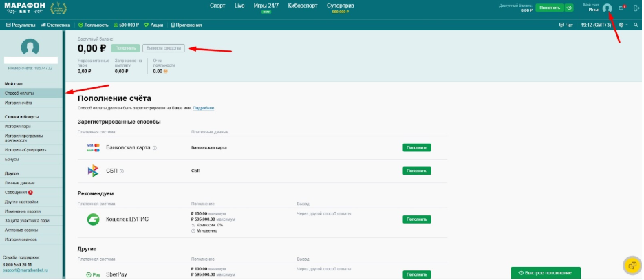Click the info icon next to СБП
The image size is (644, 280).
(x=122, y=171)
